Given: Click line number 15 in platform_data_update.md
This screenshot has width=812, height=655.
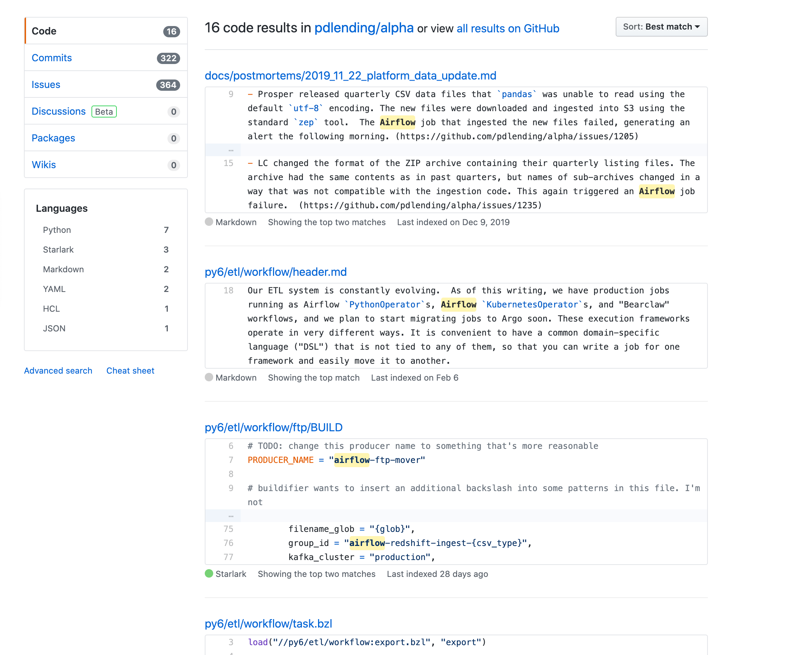Looking at the screenshot, I should (228, 163).
